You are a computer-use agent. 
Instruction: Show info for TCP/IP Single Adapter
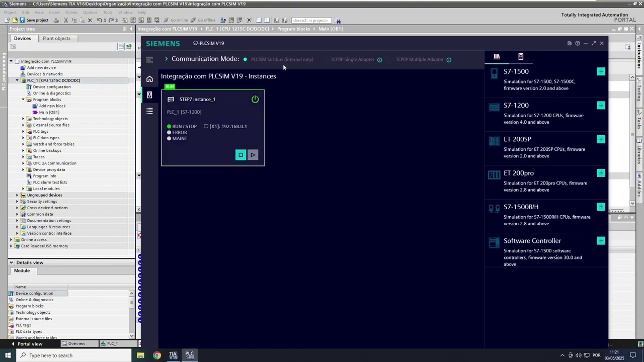pyautogui.click(x=379, y=60)
